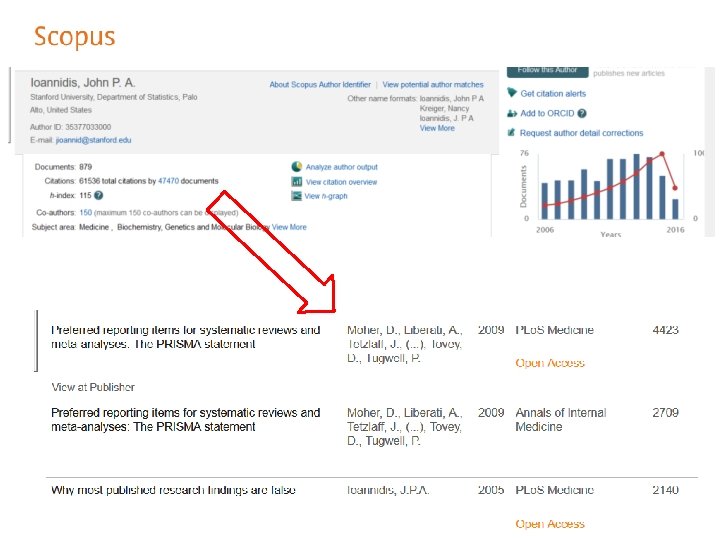This screenshot has height=540, width=720.
Task: Click PLoS Medicine source in 2140 row
Action: click(x=554, y=490)
